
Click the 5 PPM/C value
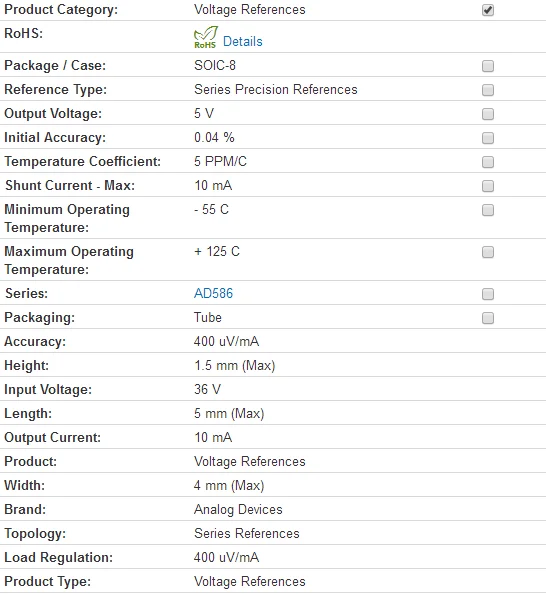[220, 161]
